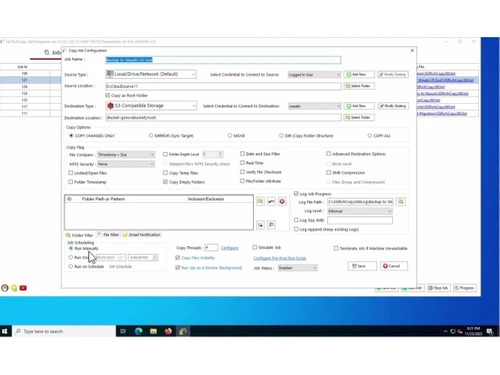The width and height of the screenshot is (500, 375).
Task: Enable the Locked/Open Files checkbox
Action: click(71, 173)
